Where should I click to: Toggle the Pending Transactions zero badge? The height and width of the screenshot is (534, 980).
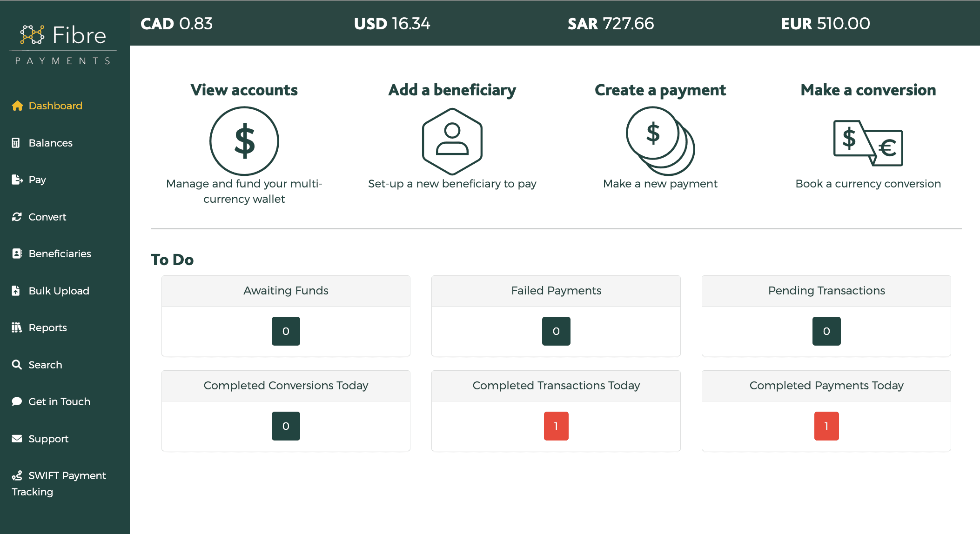pyautogui.click(x=826, y=331)
